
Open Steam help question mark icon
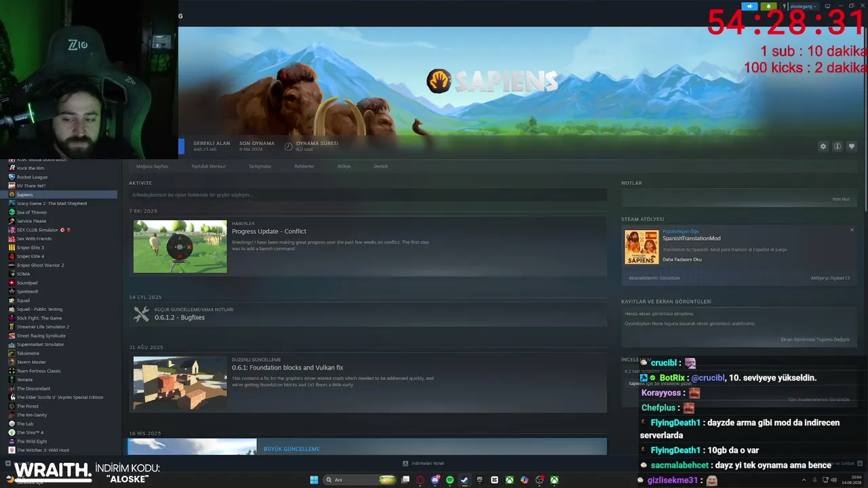[x=783, y=6]
